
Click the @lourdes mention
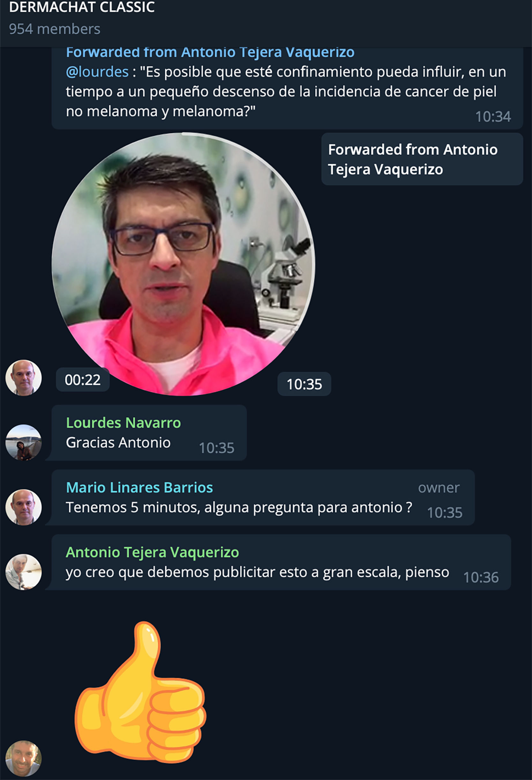(97, 72)
